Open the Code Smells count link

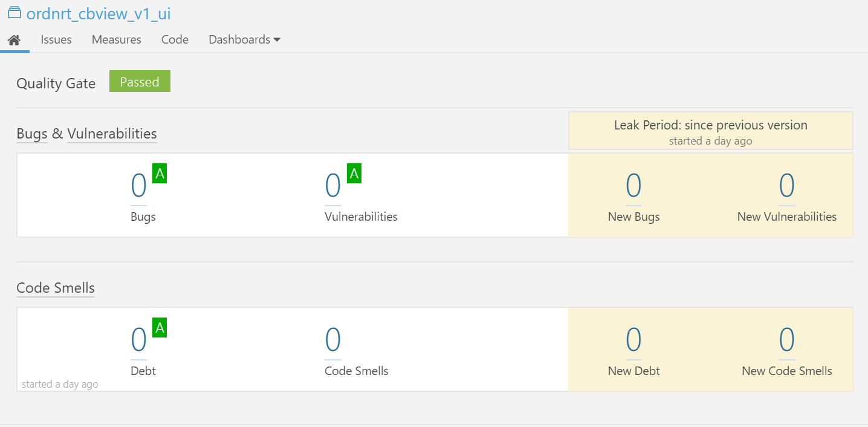333,340
